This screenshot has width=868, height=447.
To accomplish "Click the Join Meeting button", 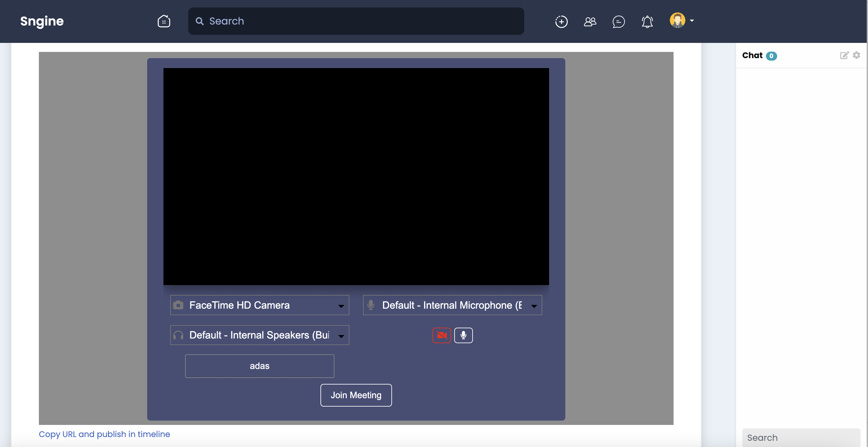I will click(356, 395).
